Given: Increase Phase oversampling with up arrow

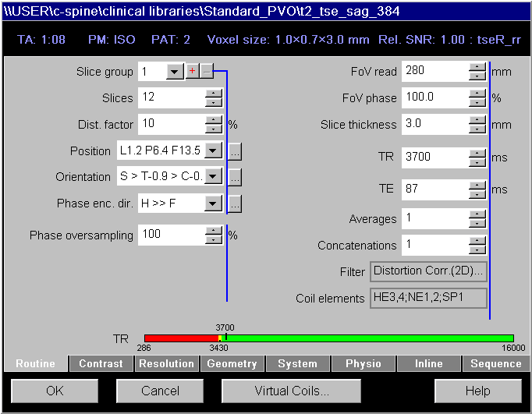Looking at the screenshot, I should click(x=214, y=230).
